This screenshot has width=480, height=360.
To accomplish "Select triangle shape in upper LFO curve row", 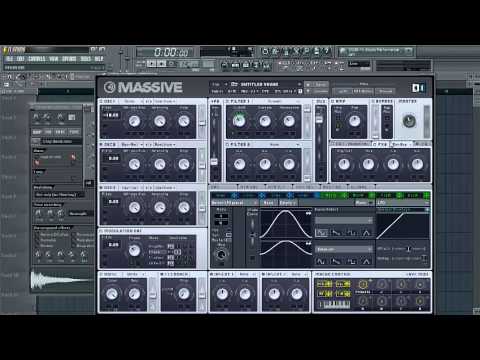I will (366, 232).
